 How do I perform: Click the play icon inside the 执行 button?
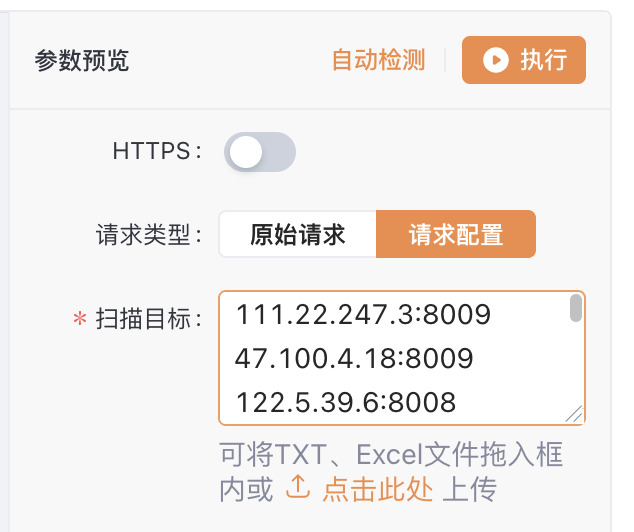tap(495, 61)
